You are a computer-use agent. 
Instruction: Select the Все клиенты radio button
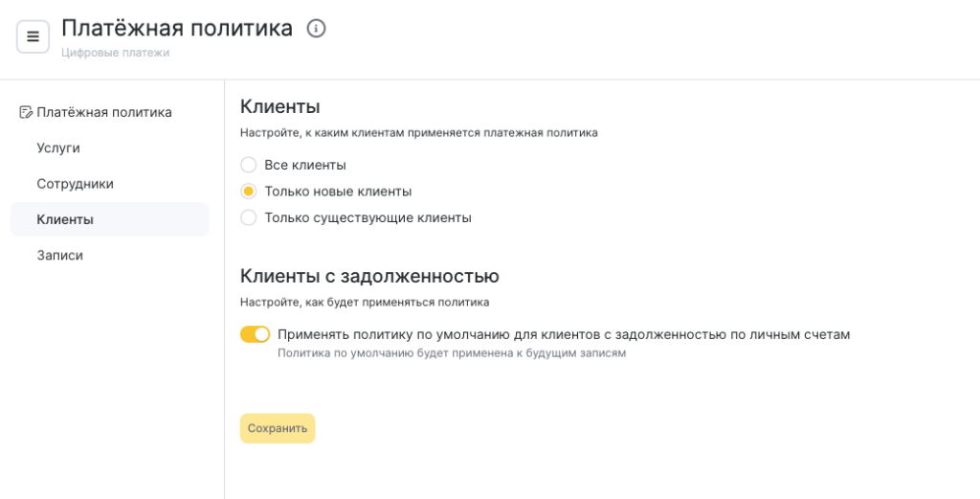[x=249, y=165]
